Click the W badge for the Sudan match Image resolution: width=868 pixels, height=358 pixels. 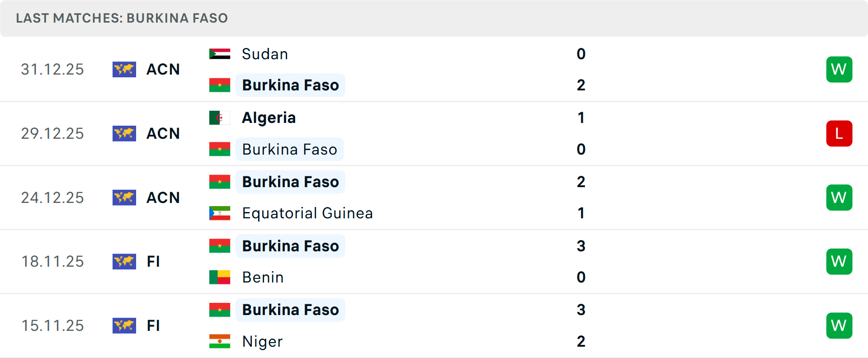point(839,69)
